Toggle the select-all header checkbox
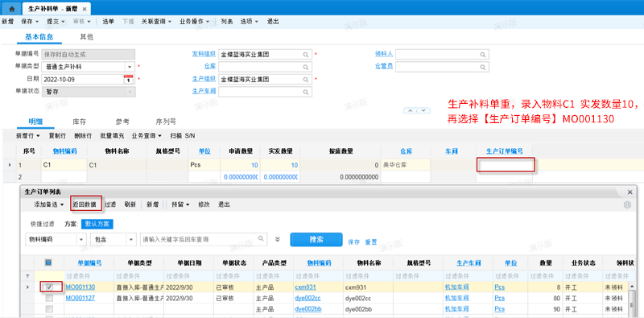 [x=48, y=263]
